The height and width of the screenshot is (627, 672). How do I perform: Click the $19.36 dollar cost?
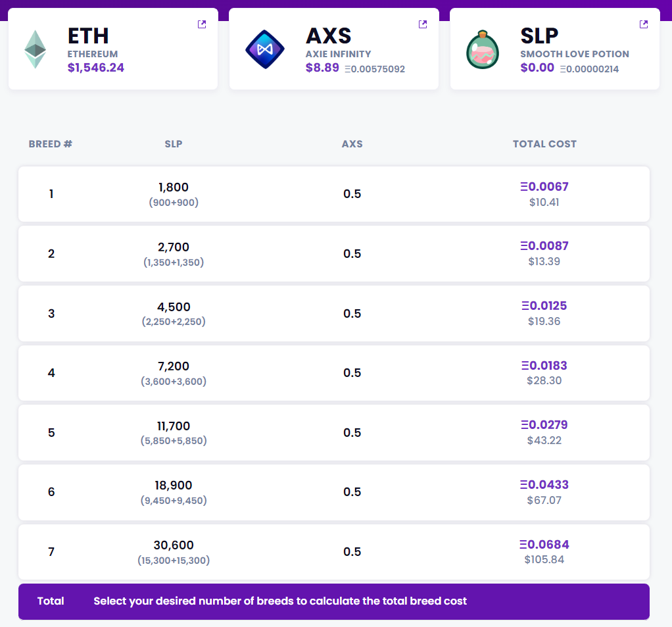point(544,322)
